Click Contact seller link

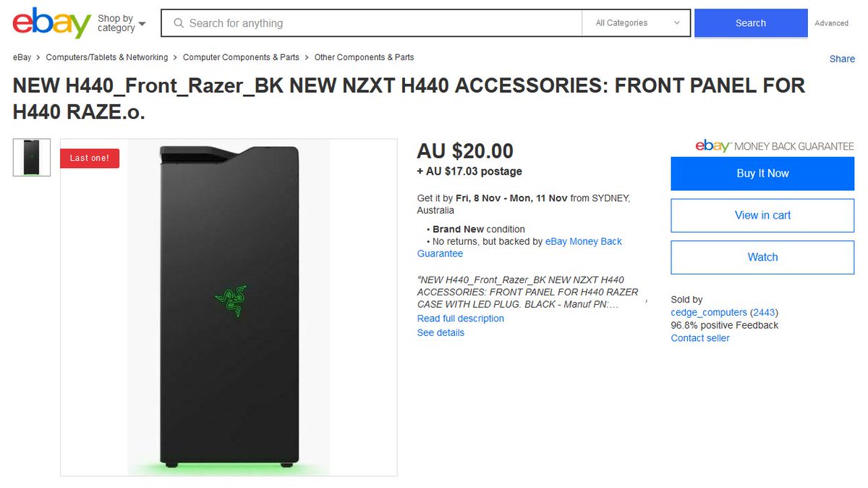tap(700, 338)
